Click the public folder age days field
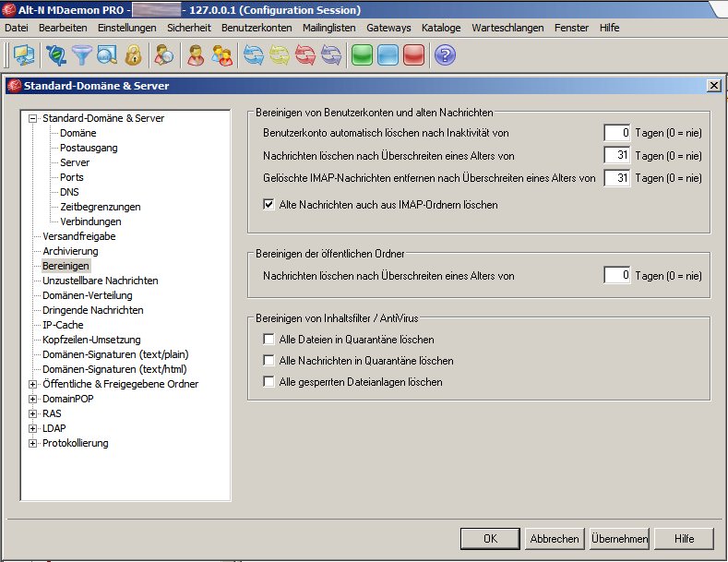Image resolution: width=728 pixels, height=562 pixels. click(x=616, y=275)
